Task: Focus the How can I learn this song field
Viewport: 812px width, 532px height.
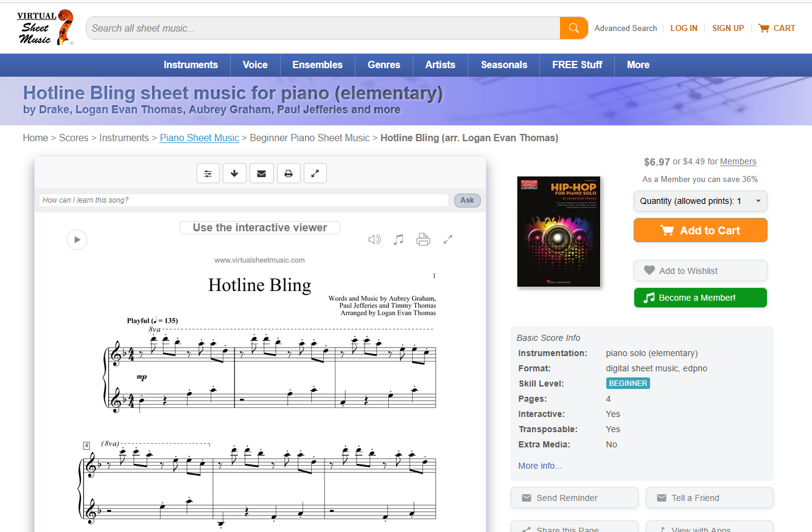Action: pos(243,200)
